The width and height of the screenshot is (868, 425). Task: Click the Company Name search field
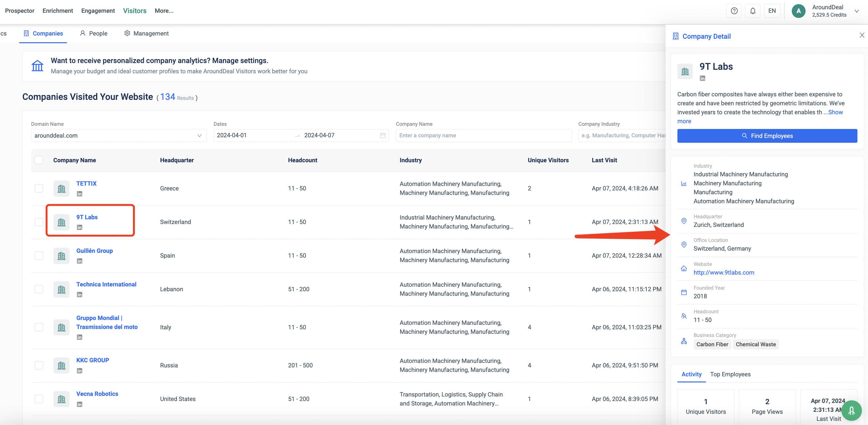pos(483,135)
